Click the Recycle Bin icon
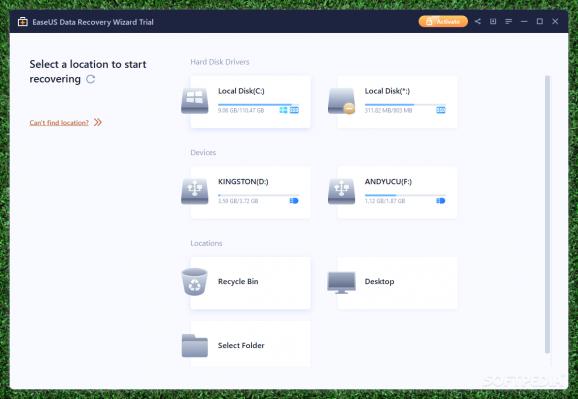Screen dimensions: 578x399 pyautogui.click(x=195, y=282)
